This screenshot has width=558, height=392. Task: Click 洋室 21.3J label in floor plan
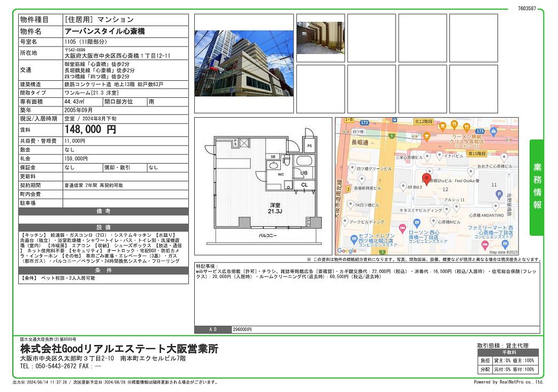(x=275, y=208)
